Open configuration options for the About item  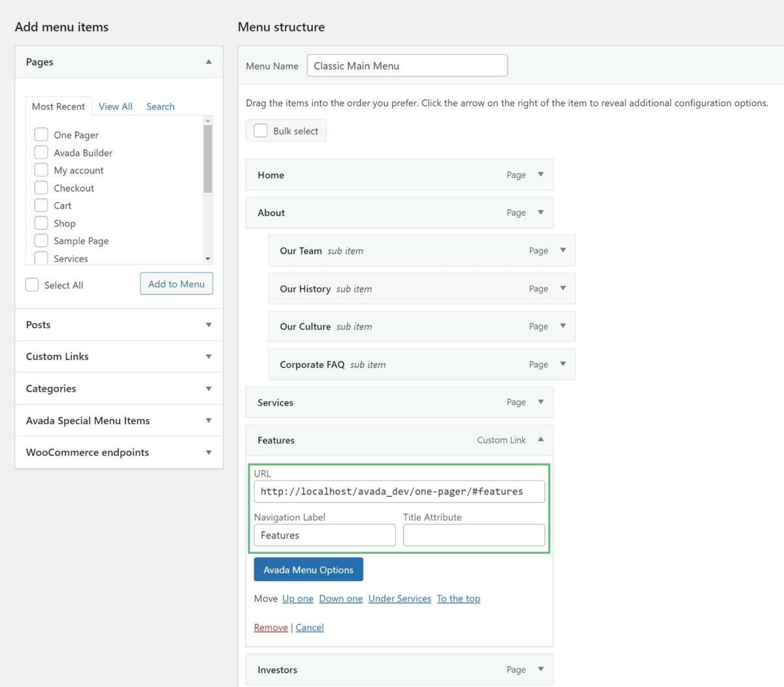(x=540, y=212)
